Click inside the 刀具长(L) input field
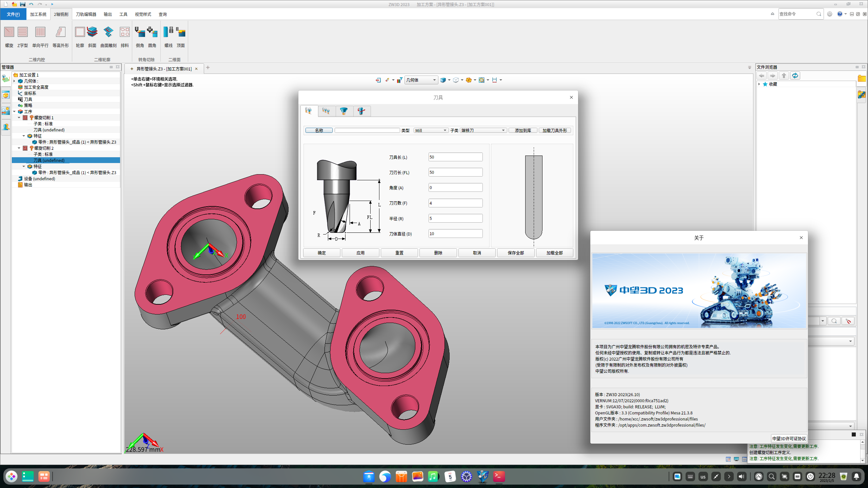 point(455,157)
